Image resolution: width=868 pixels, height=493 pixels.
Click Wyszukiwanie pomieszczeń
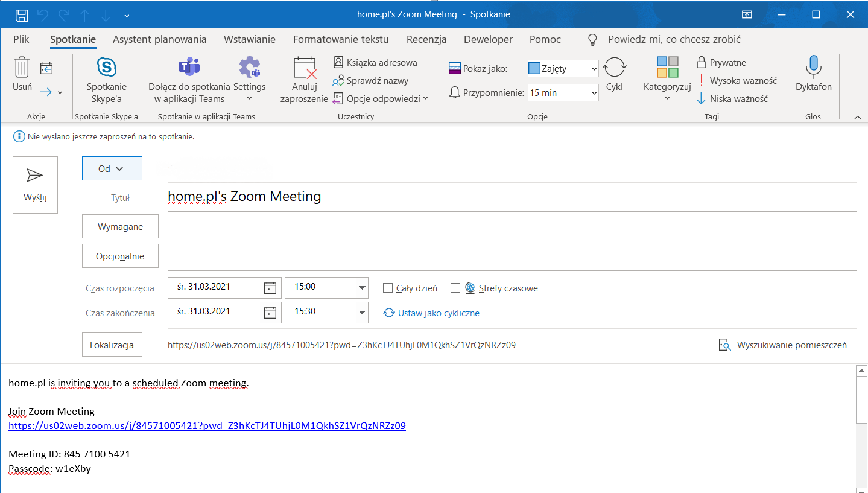pos(783,345)
